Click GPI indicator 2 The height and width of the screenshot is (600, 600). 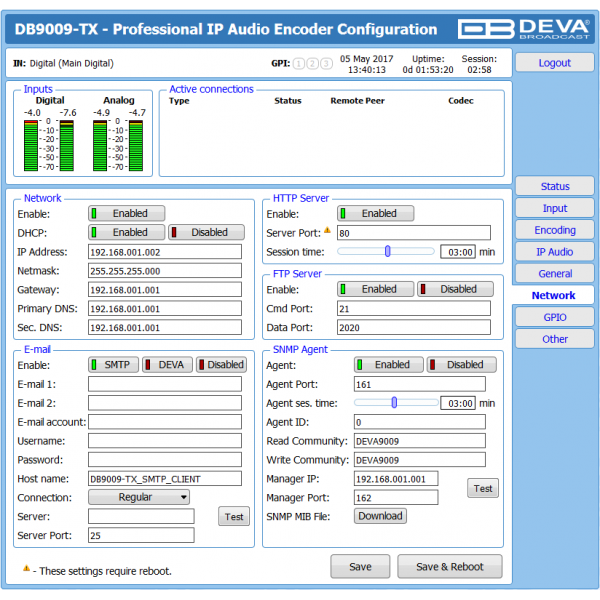coord(313,64)
